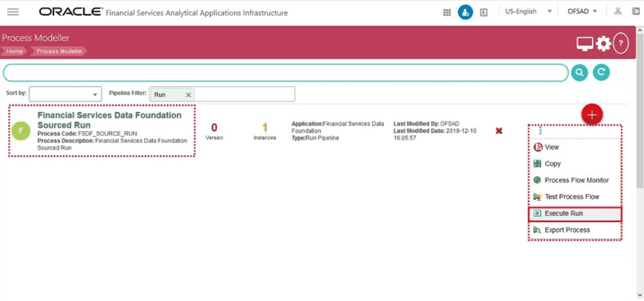Add new process with red plus button
The width and height of the screenshot is (644, 301).
(592, 115)
